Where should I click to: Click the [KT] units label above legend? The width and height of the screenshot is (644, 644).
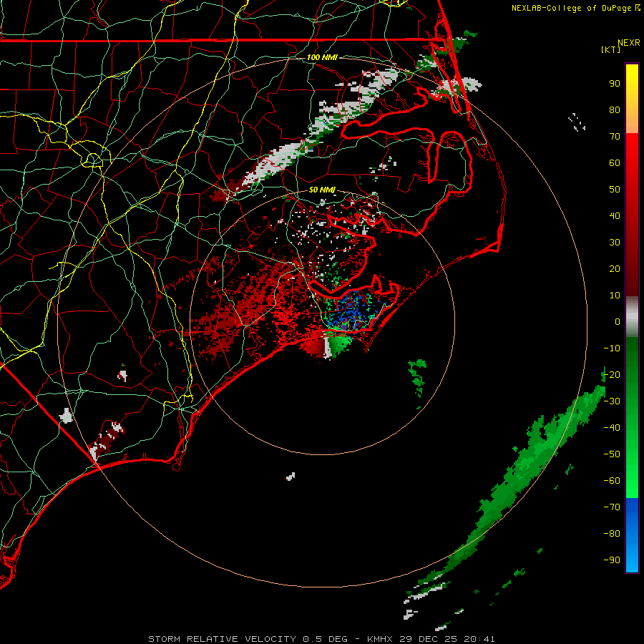click(610, 49)
